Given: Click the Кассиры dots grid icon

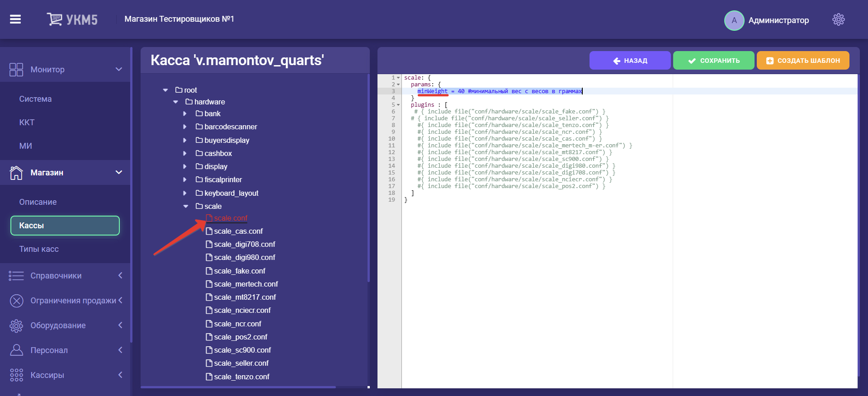Looking at the screenshot, I should coord(16,375).
